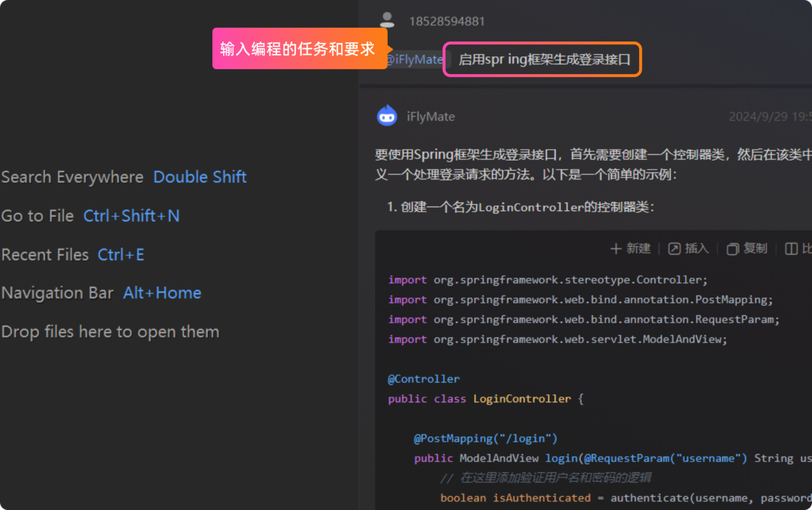
Task: Click the user avatar icon beside 18528594881
Action: [x=387, y=20]
